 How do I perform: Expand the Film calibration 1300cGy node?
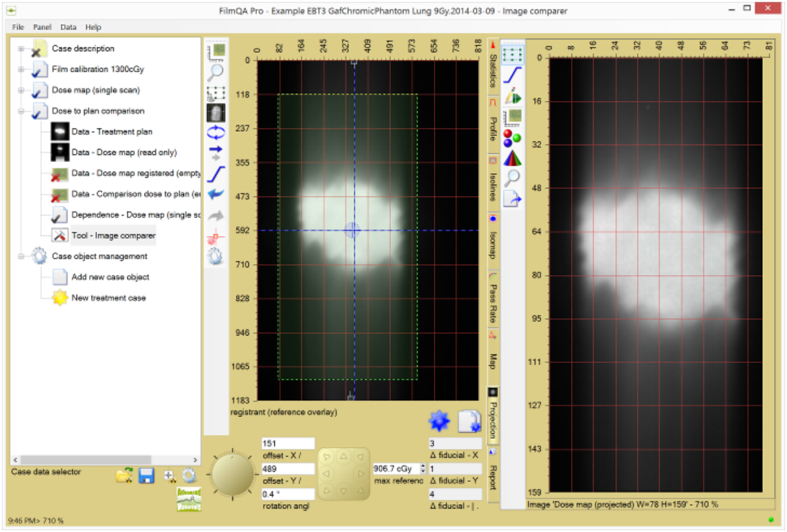coord(21,70)
